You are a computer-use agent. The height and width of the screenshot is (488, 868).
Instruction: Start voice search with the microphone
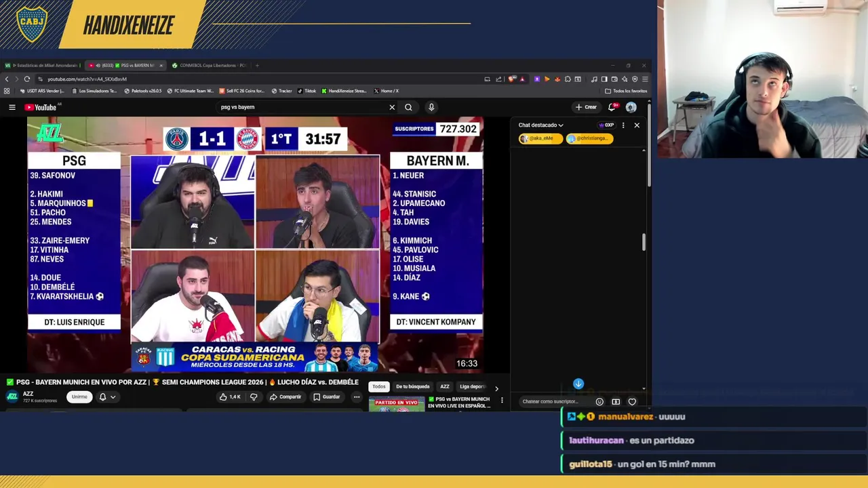click(431, 107)
